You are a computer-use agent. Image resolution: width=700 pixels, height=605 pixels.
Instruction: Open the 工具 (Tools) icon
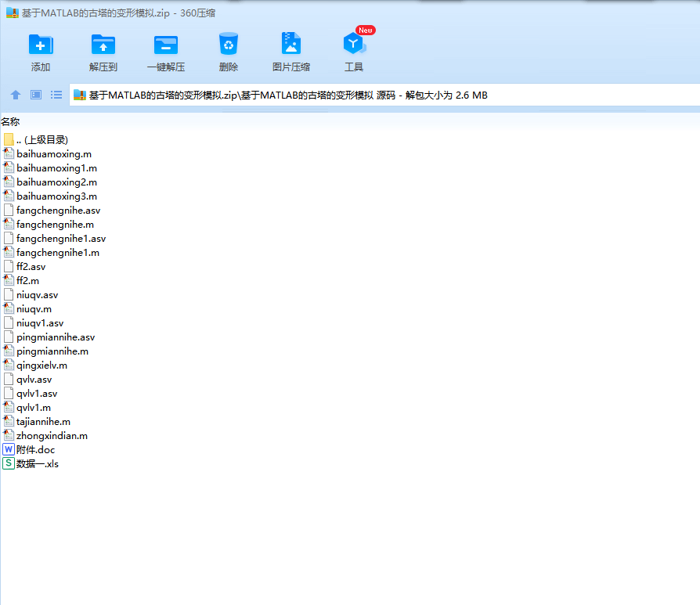(x=354, y=44)
